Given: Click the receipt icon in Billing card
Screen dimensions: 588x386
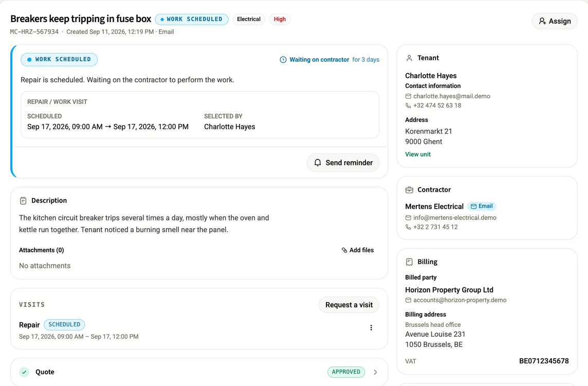Looking at the screenshot, I should click(409, 262).
